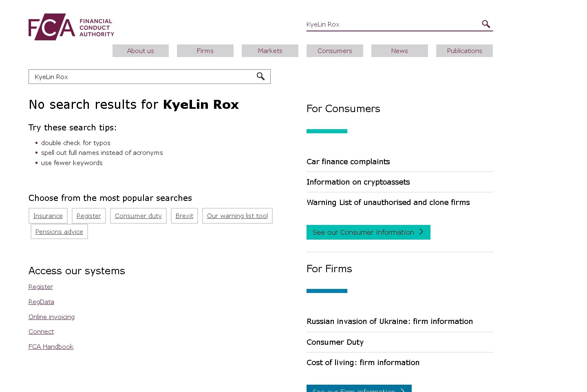587x392 pixels.
Task: Open the News menu
Action: coord(399,51)
